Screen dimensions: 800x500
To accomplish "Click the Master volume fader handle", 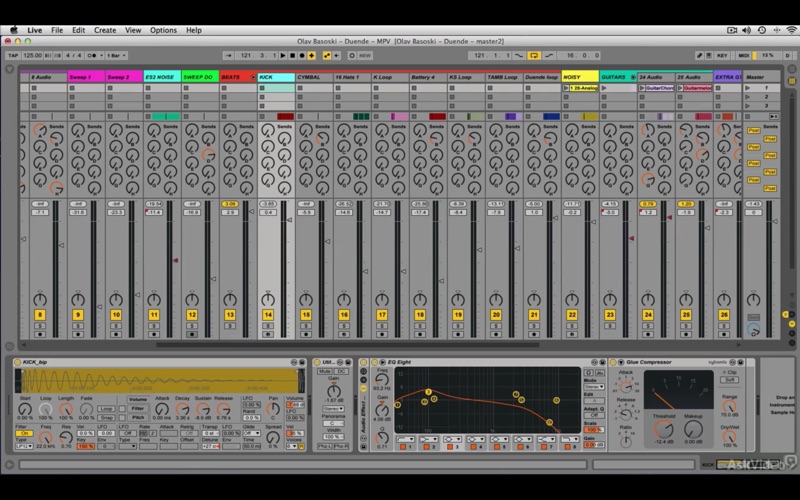I will pyautogui.click(x=775, y=221).
